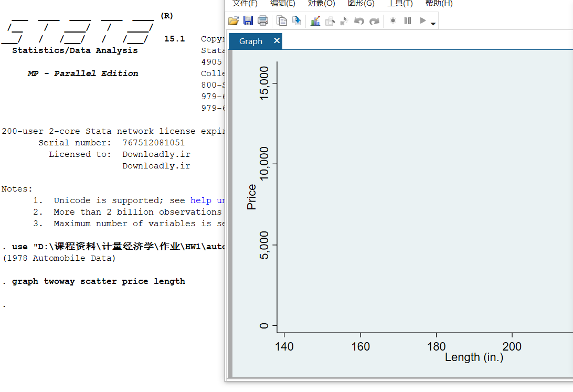Screen dimensions: 573x392
Task: Pause the graph recording
Action: click(408, 20)
